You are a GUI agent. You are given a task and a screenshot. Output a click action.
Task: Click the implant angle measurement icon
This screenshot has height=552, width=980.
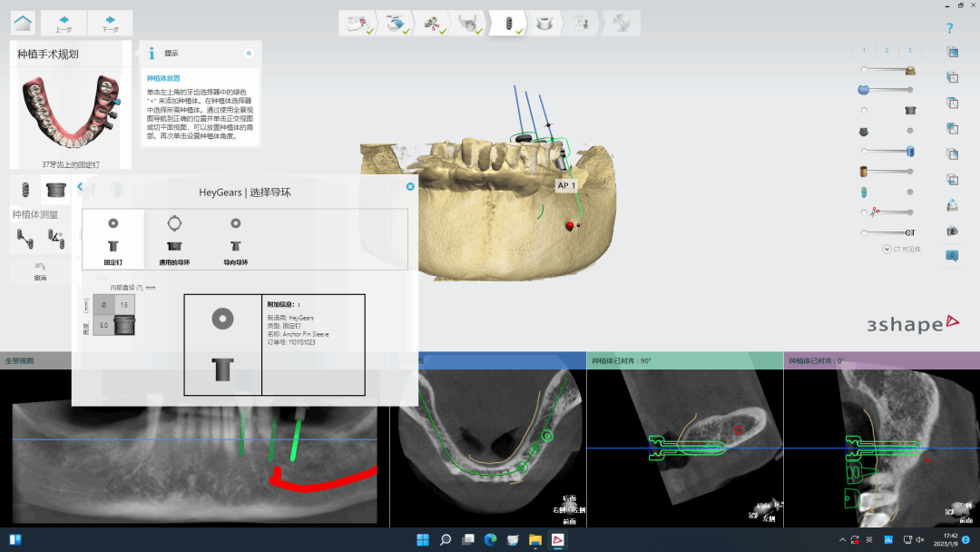click(55, 239)
